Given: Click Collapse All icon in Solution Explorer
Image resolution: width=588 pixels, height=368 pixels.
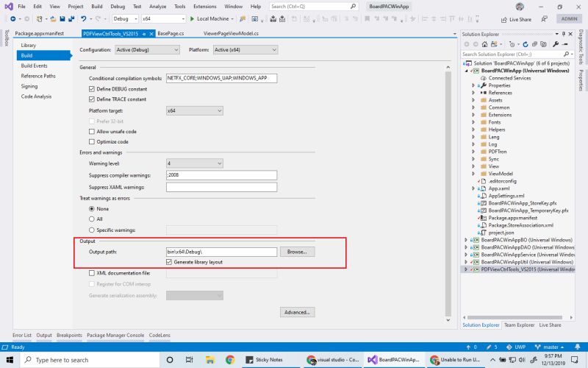Looking at the screenshot, I should [x=534, y=44].
